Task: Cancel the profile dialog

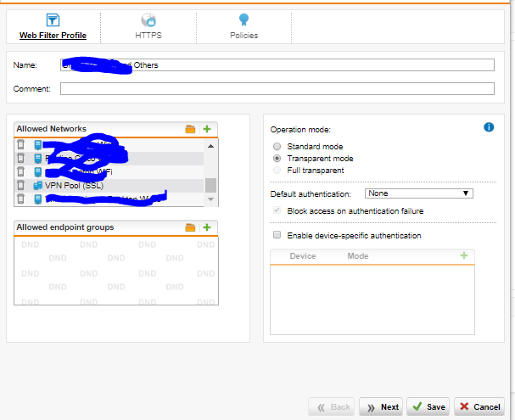Action: 479,407
